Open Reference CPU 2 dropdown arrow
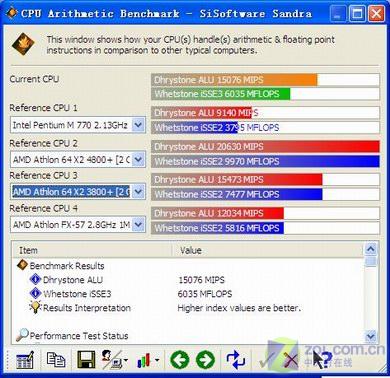The image size is (390, 378). tap(138, 159)
